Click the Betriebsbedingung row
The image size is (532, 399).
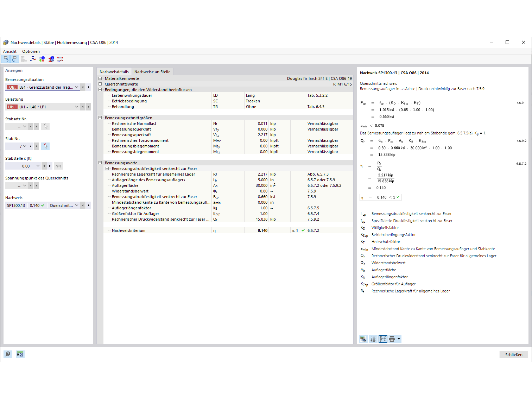228,101
